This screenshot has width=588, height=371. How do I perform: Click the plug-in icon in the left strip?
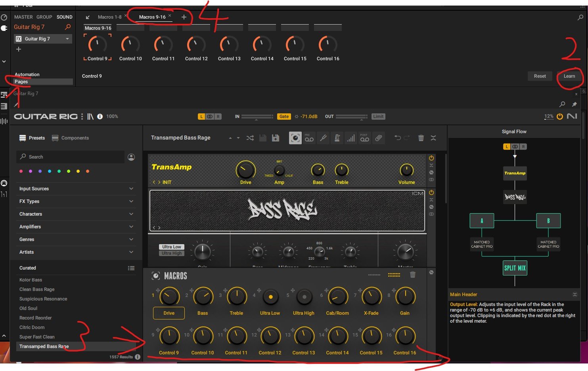[x=4, y=28]
